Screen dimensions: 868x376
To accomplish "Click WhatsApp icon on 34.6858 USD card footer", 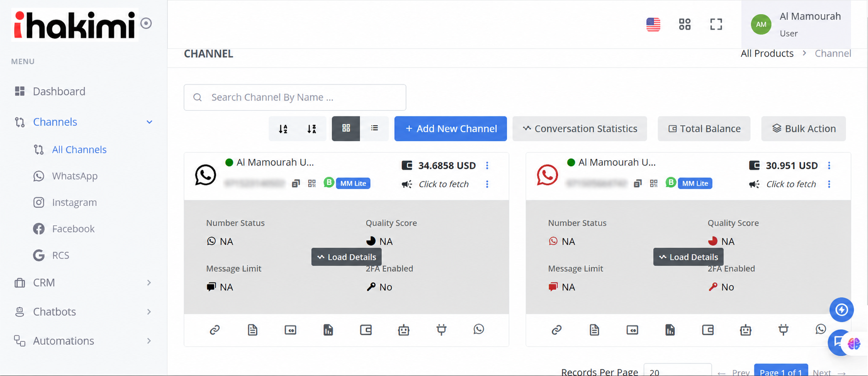I will 478,329.
